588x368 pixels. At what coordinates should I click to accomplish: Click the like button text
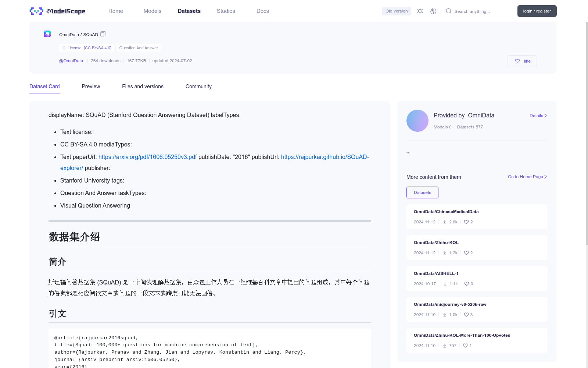527,61
